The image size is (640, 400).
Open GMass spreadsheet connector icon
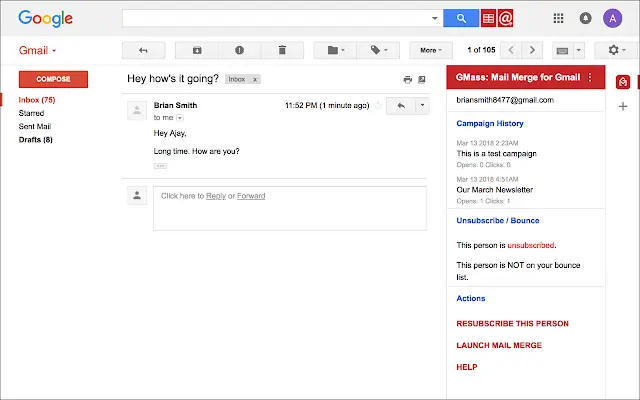(488, 18)
